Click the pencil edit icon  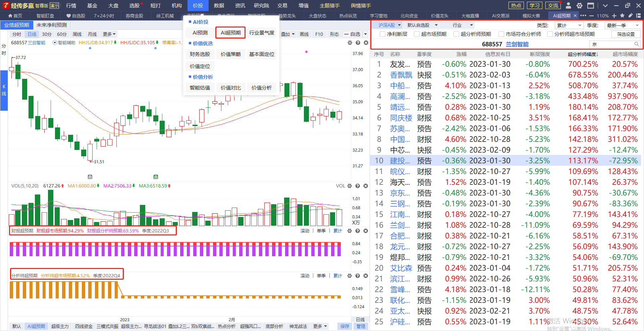[631, 15]
